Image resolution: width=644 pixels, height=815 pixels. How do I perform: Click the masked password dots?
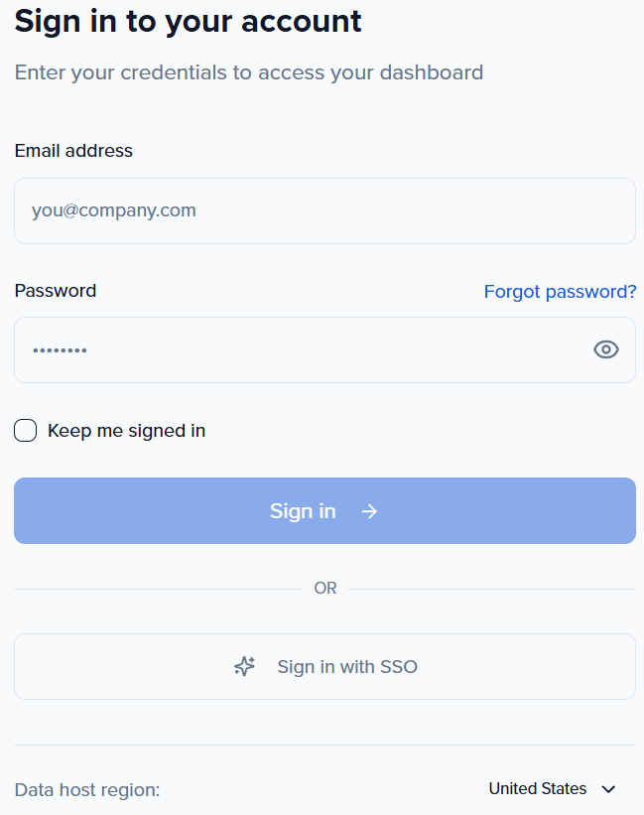coord(60,350)
